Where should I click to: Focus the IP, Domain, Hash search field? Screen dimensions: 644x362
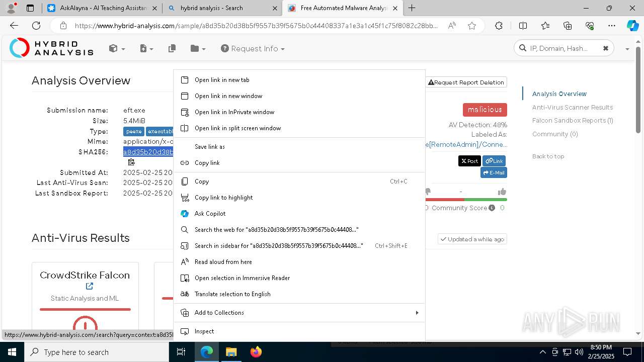562,48
